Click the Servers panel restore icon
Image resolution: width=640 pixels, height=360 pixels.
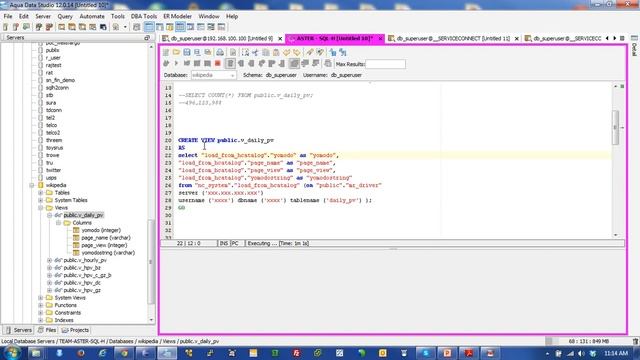pyautogui.click(x=147, y=38)
